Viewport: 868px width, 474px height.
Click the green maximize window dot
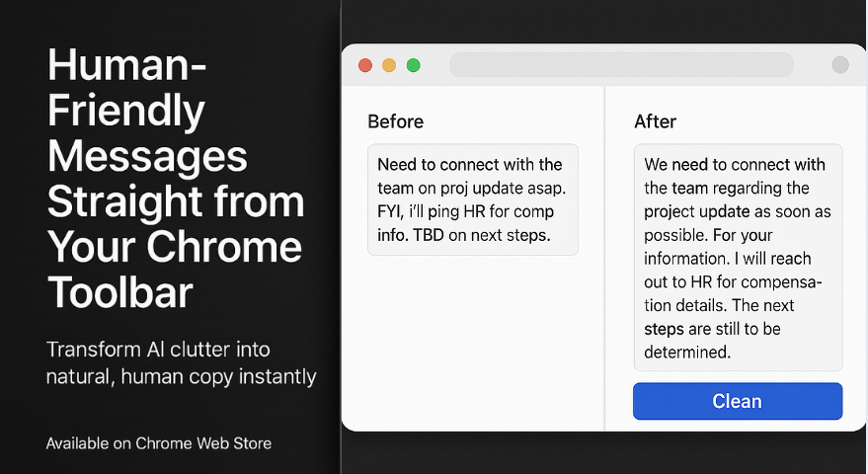pyautogui.click(x=413, y=65)
